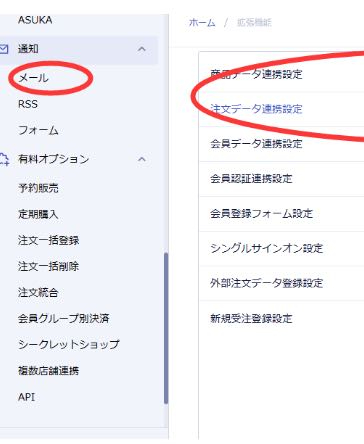Click the 有料オプション section header label
Image resolution: width=364 pixels, height=444 pixels.
53,159
